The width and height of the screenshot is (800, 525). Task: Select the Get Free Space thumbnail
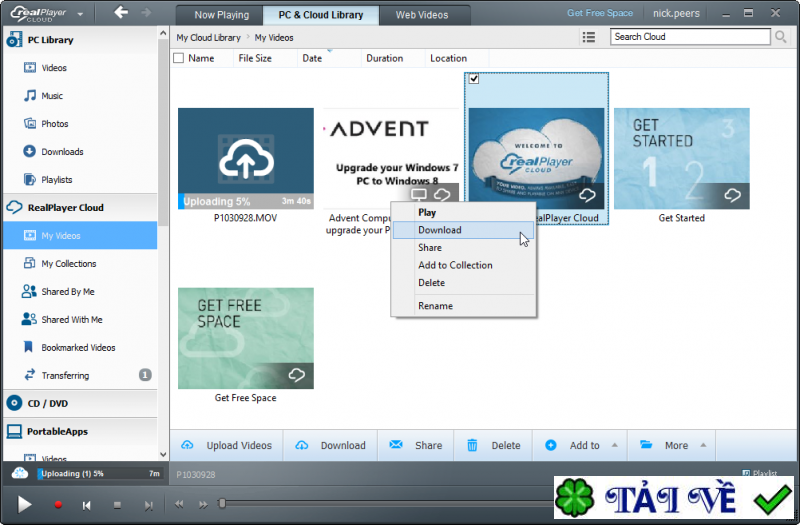point(246,338)
